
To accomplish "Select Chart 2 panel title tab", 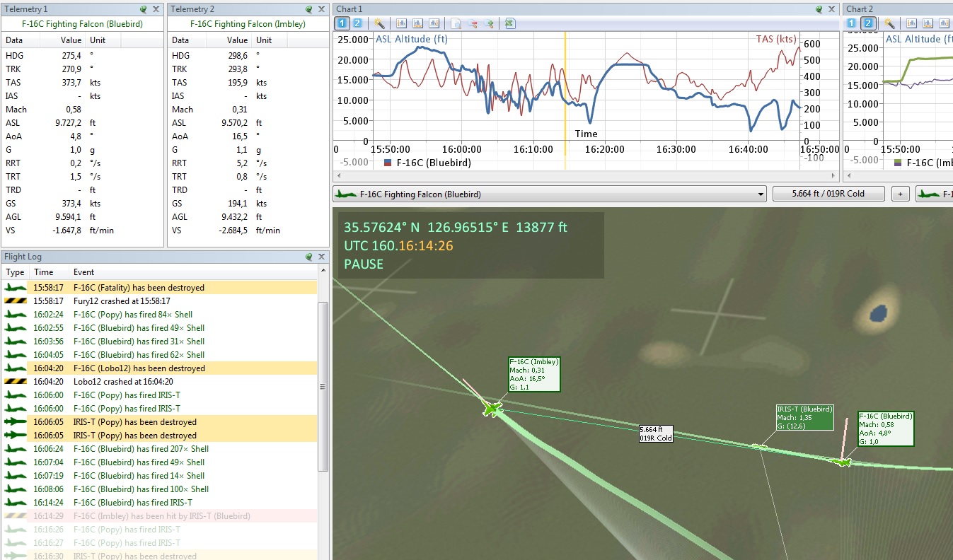I will (860, 9).
